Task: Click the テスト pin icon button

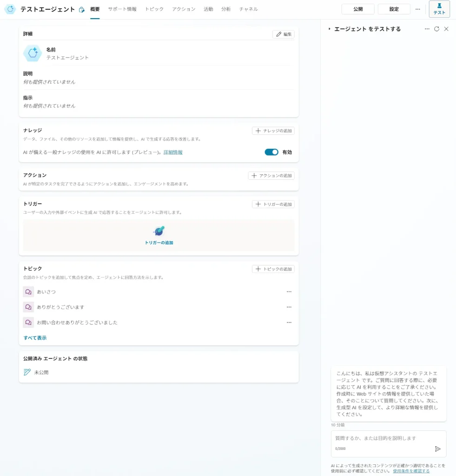Action: [439, 9]
